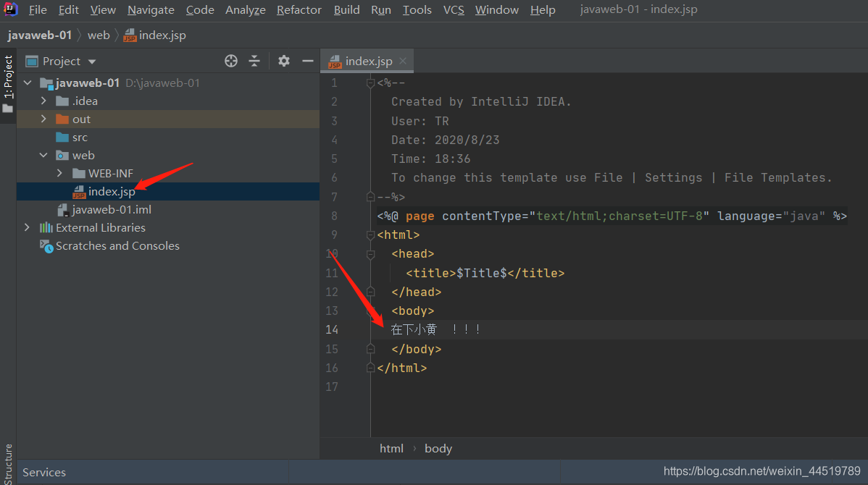The image size is (868, 485).
Task: Click the locate/select opened file target icon
Action: point(231,61)
